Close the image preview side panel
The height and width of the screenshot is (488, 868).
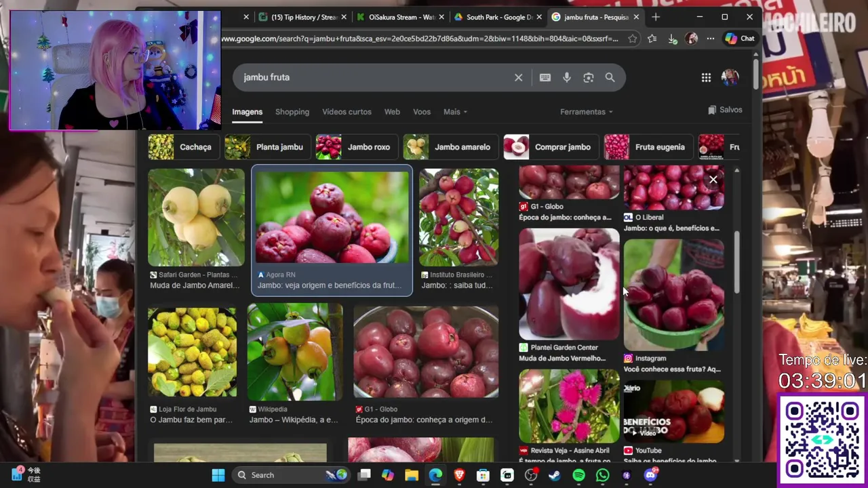713,180
